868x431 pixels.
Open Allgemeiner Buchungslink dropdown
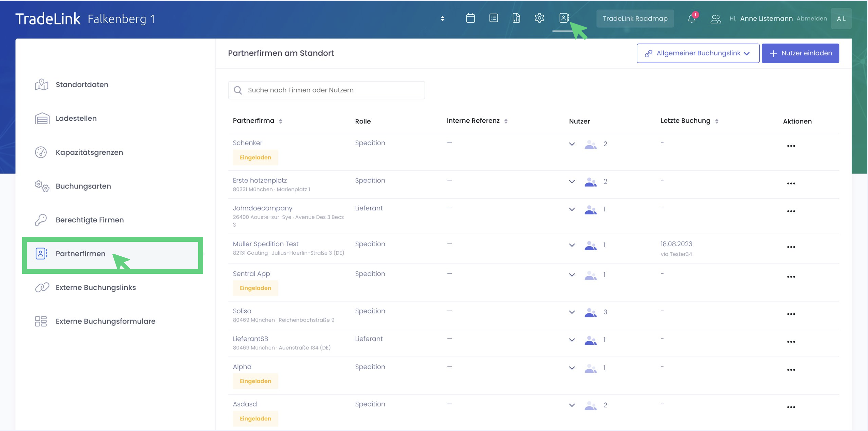pyautogui.click(x=698, y=53)
